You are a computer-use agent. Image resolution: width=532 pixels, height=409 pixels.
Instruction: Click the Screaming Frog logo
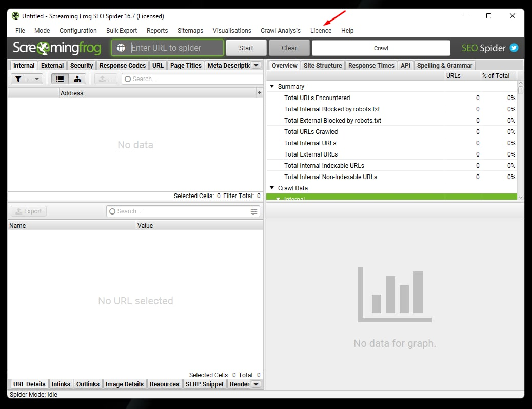pyautogui.click(x=57, y=48)
